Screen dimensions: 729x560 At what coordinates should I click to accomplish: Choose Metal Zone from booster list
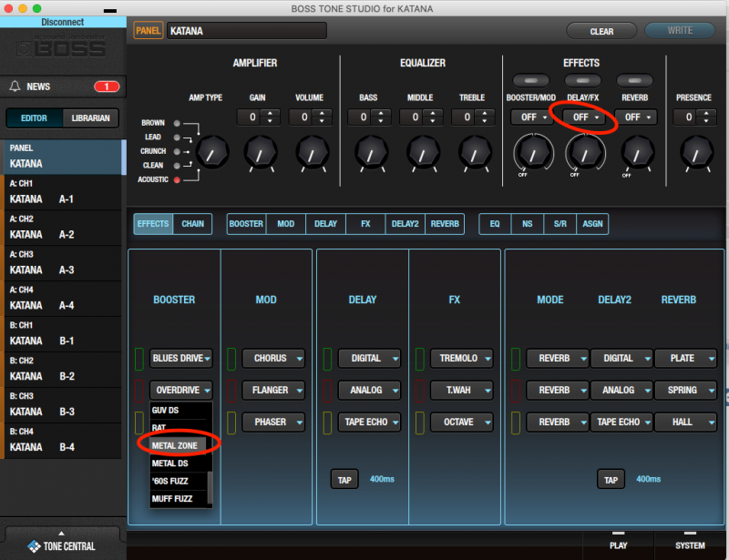[x=179, y=445]
